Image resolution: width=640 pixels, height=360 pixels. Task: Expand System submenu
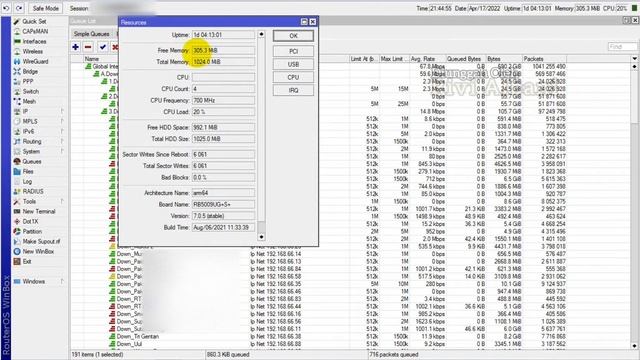tap(62, 151)
